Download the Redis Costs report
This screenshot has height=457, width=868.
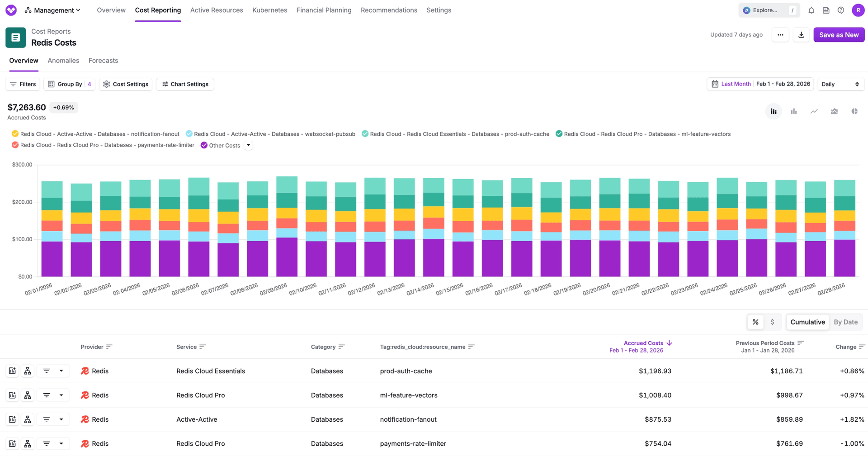(801, 35)
